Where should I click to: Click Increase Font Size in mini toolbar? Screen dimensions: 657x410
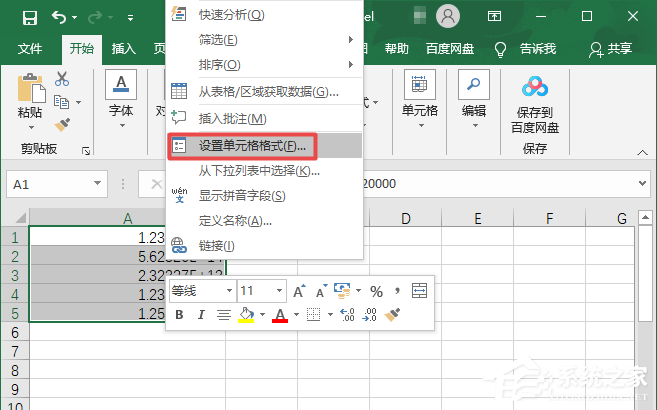click(299, 291)
